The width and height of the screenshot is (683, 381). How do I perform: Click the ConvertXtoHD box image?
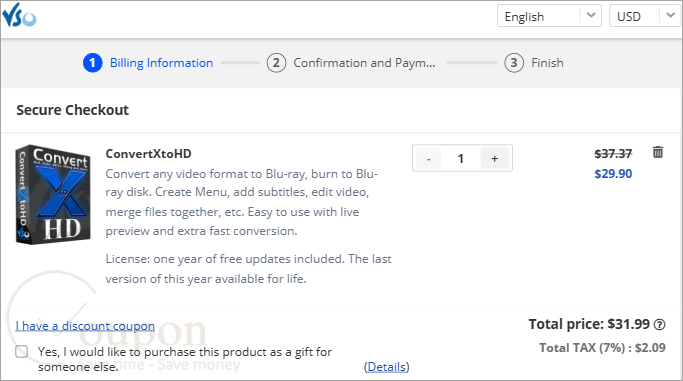click(x=53, y=194)
